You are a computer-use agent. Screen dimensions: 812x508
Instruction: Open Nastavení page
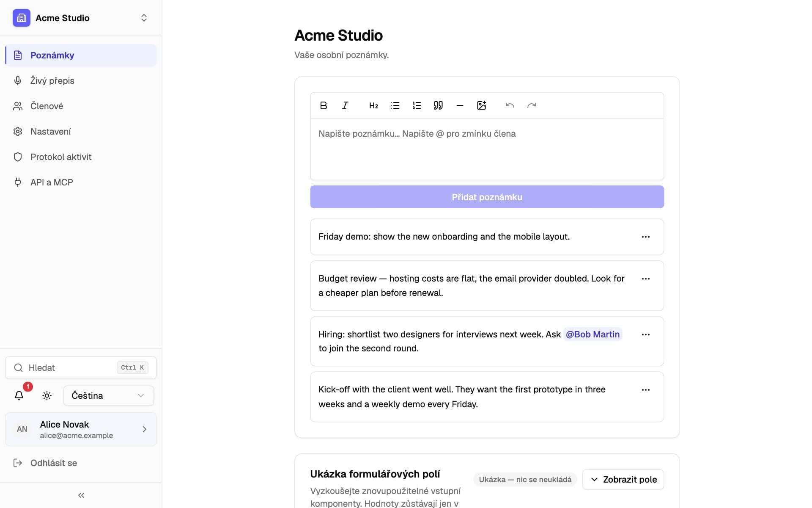click(x=81, y=131)
